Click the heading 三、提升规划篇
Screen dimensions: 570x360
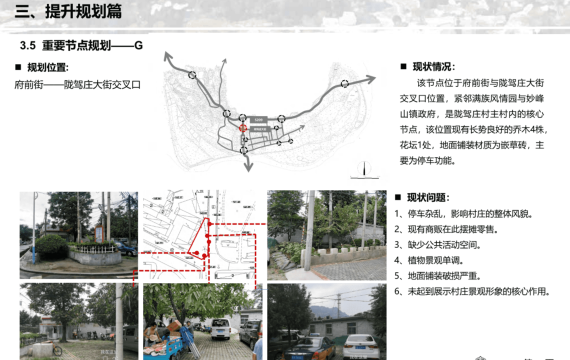pos(68,11)
